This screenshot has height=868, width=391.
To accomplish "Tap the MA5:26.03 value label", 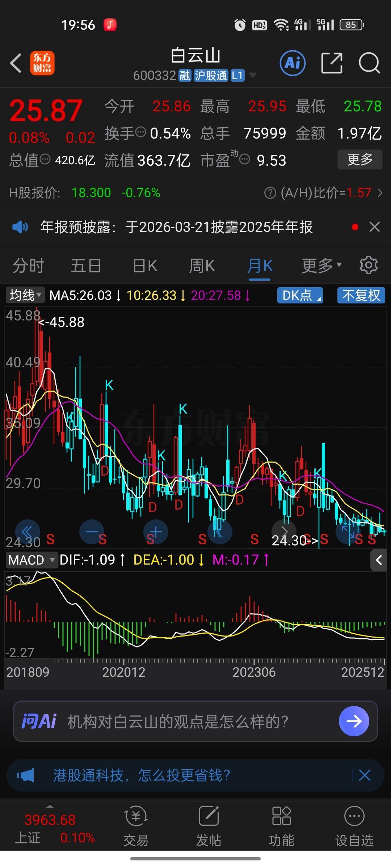I will [x=80, y=295].
